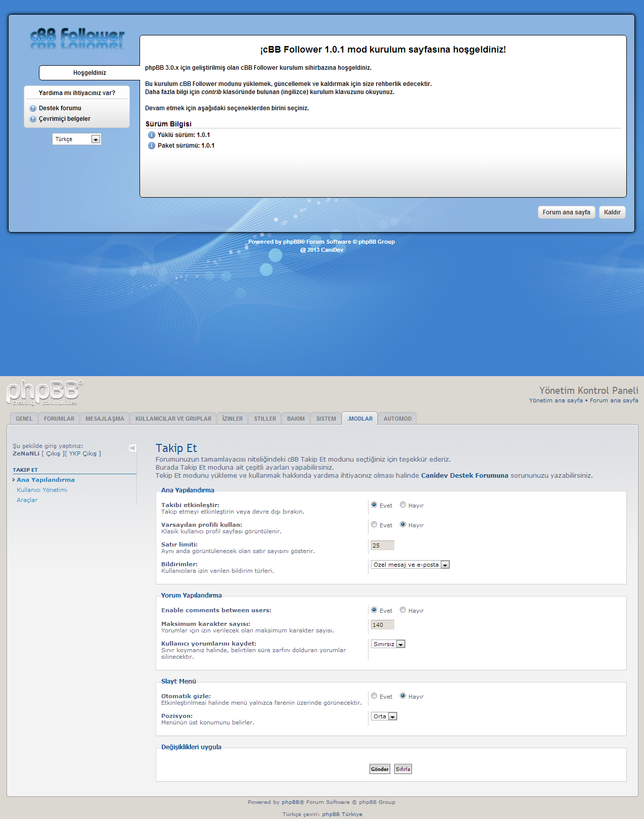Select Hayır for Takibi etkinleştir
644x819 pixels.
(x=403, y=505)
